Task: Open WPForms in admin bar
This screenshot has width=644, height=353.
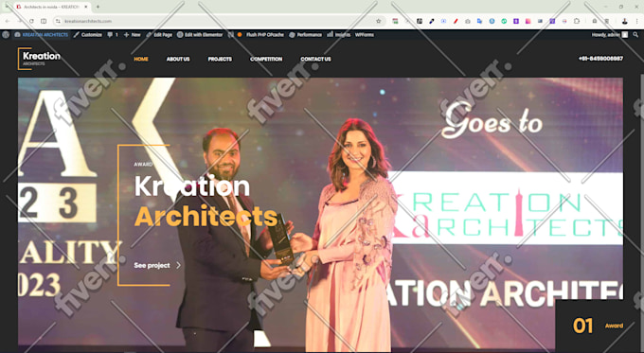Action: [x=365, y=35]
